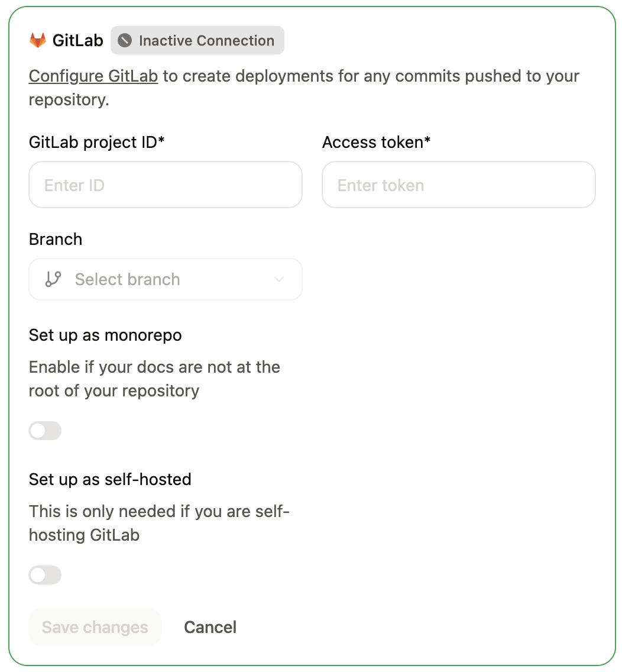Click the Access token field label
Image resolution: width=622 pixels, height=672 pixels.
point(376,142)
